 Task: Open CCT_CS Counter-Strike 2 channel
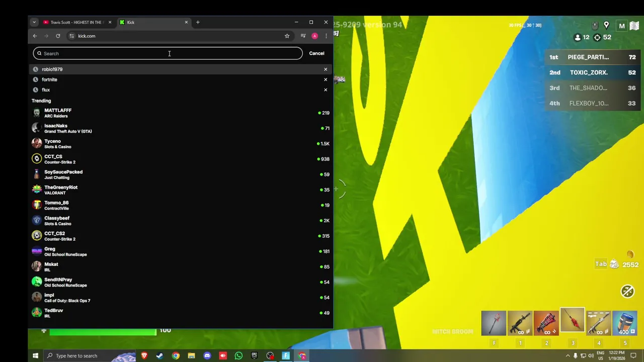click(x=180, y=159)
